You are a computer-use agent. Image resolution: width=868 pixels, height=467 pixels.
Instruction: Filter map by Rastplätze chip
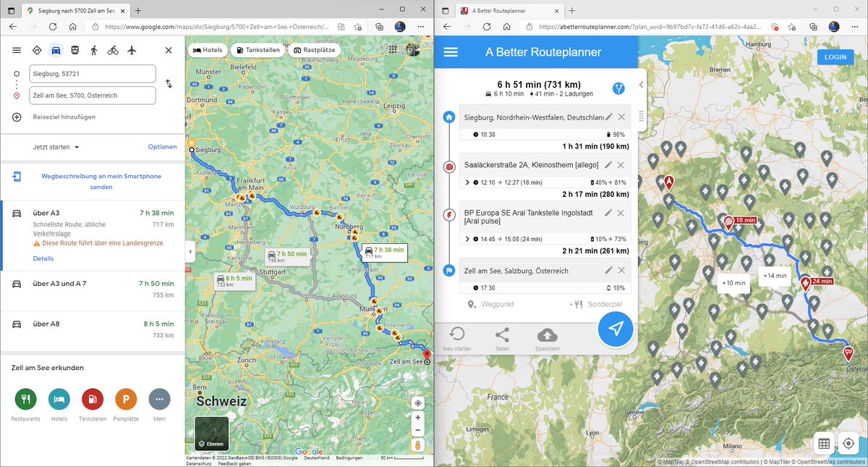(x=314, y=50)
